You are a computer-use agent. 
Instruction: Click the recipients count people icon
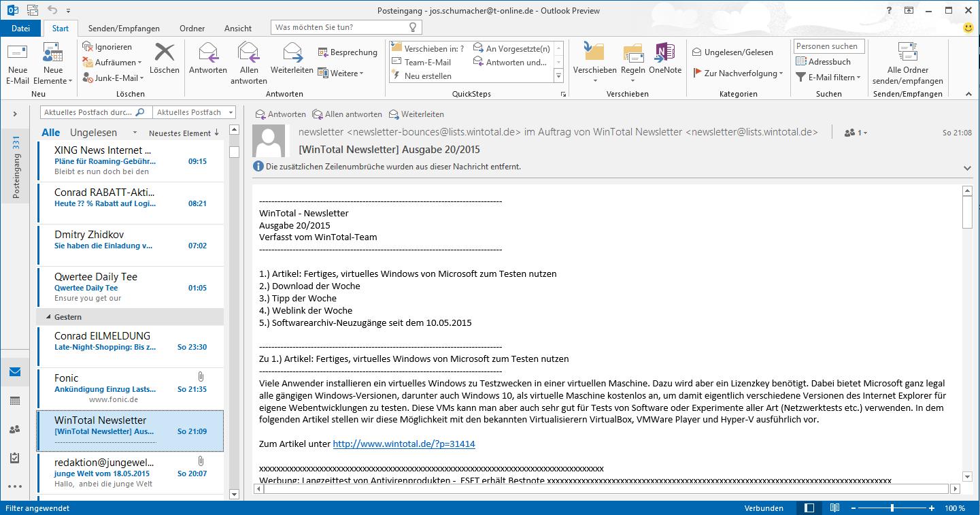856,133
